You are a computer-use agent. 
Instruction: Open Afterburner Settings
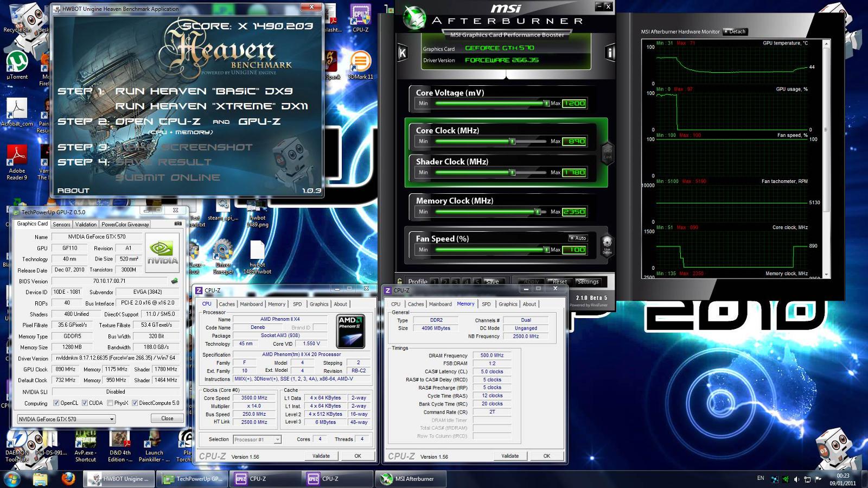coord(588,282)
